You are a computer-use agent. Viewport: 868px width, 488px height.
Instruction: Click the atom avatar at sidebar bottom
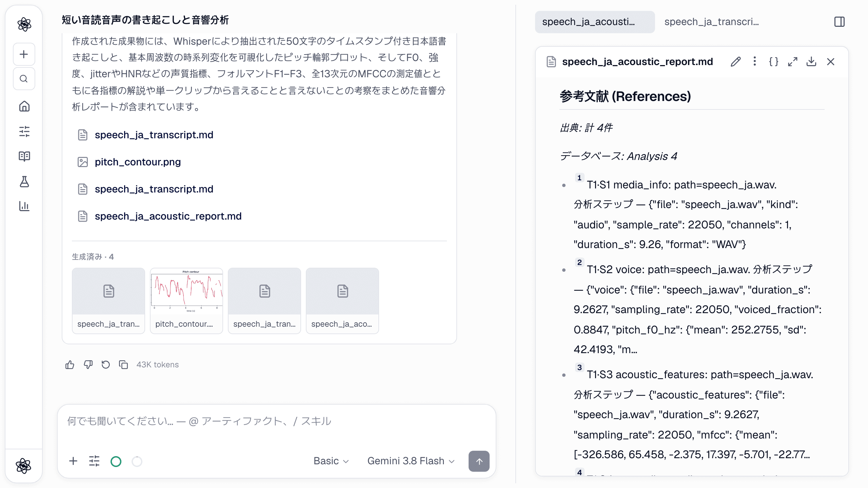[23, 466]
